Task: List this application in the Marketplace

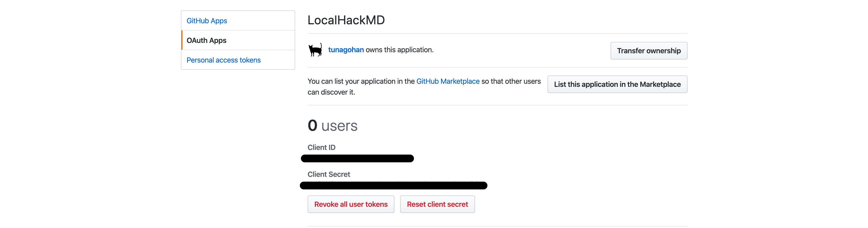Action: pos(617,84)
